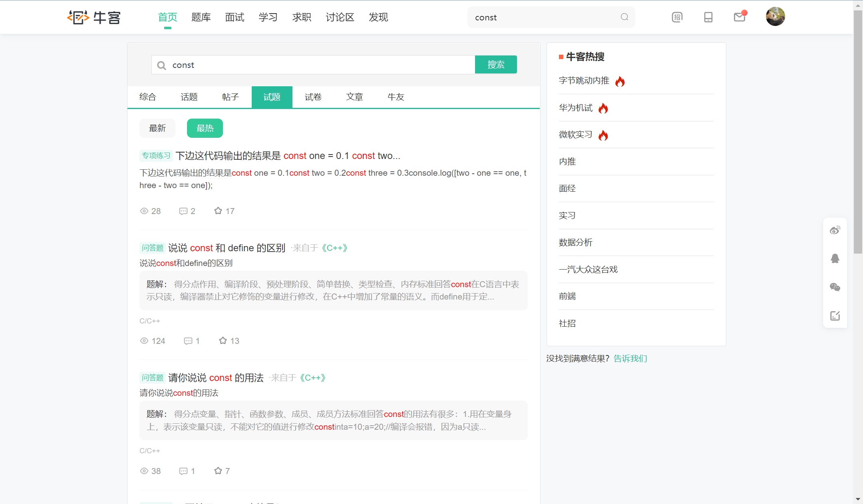
Task: Click the 告诉我们 feedback link
Action: click(630, 359)
